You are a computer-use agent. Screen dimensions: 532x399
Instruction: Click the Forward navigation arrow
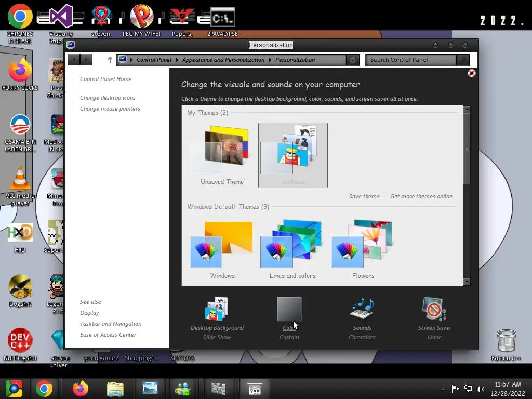(86, 60)
